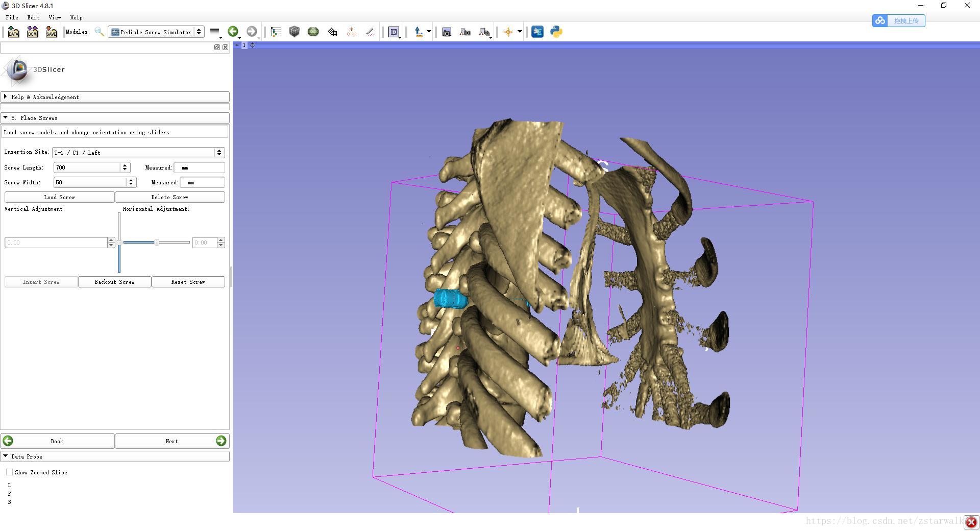Go to next module with gray arrow
This screenshot has width=980, height=531.
[x=252, y=32]
